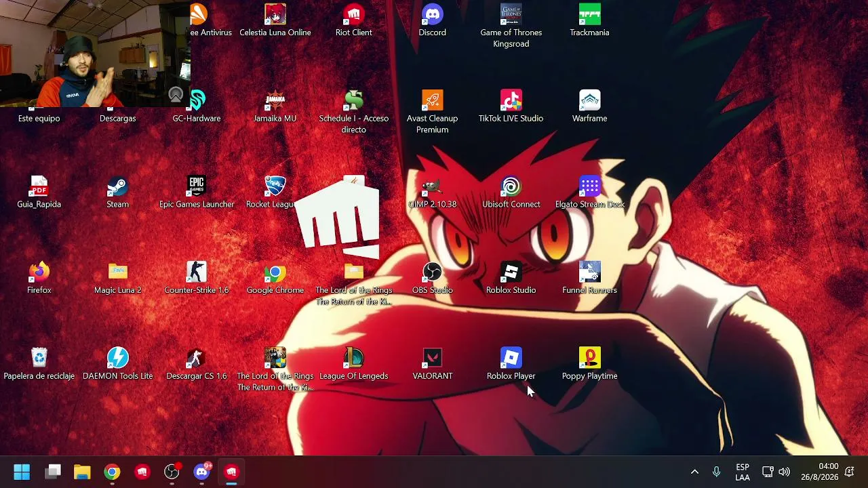The height and width of the screenshot is (488, 868).
Task: Open the notification center bell
Action: pos(849,472)
